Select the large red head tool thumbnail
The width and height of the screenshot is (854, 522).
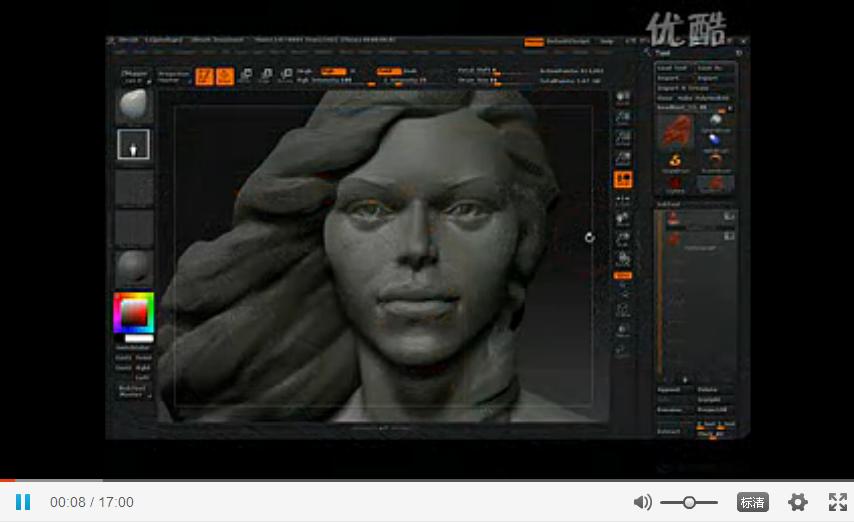click(x=675, y=131)
